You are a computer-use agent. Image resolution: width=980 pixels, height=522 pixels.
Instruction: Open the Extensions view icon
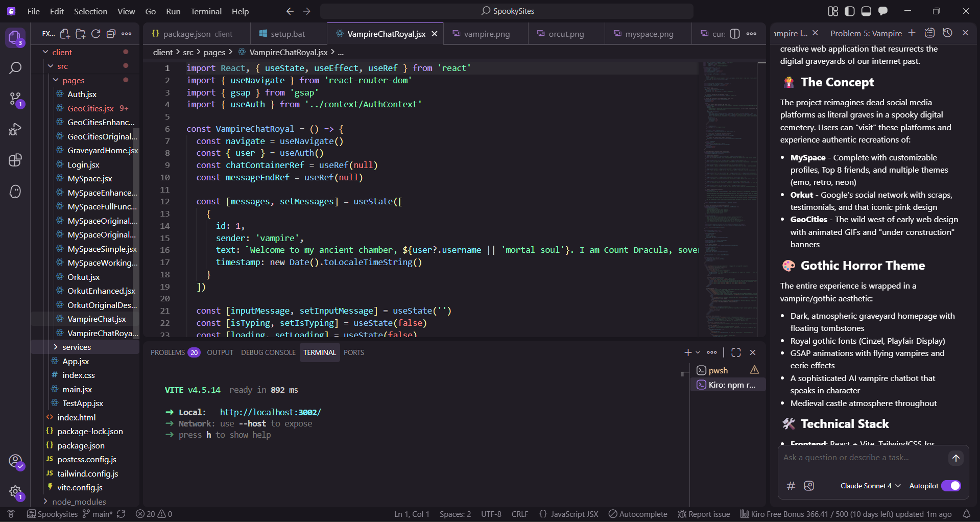tap(15, 160)
